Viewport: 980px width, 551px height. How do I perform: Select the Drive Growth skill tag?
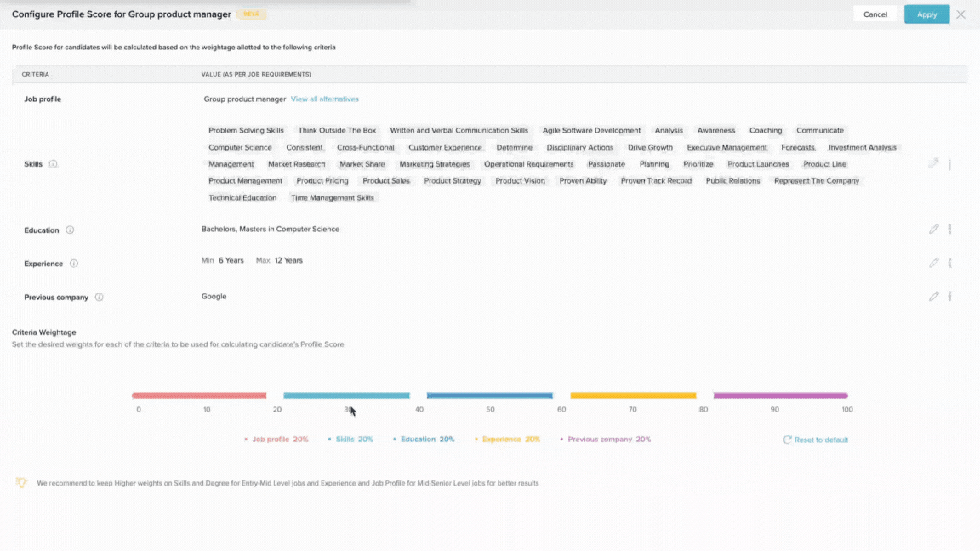pyautogui.click(x=650, y=147)
